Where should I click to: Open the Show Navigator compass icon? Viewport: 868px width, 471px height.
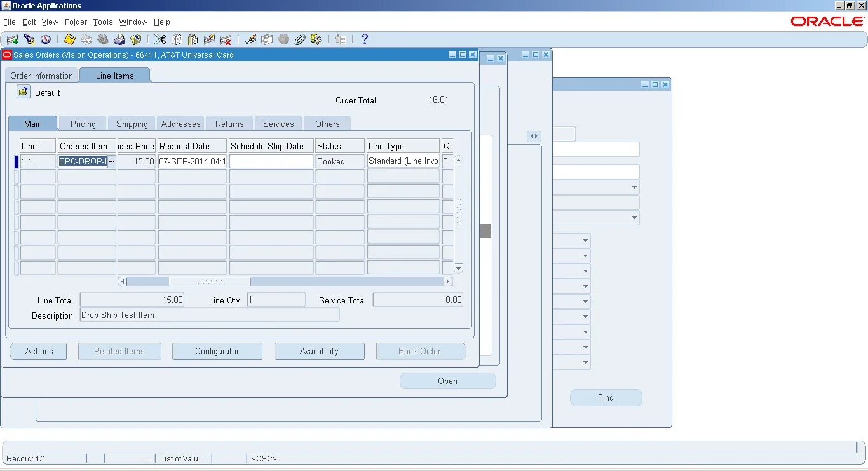[45, 39]
